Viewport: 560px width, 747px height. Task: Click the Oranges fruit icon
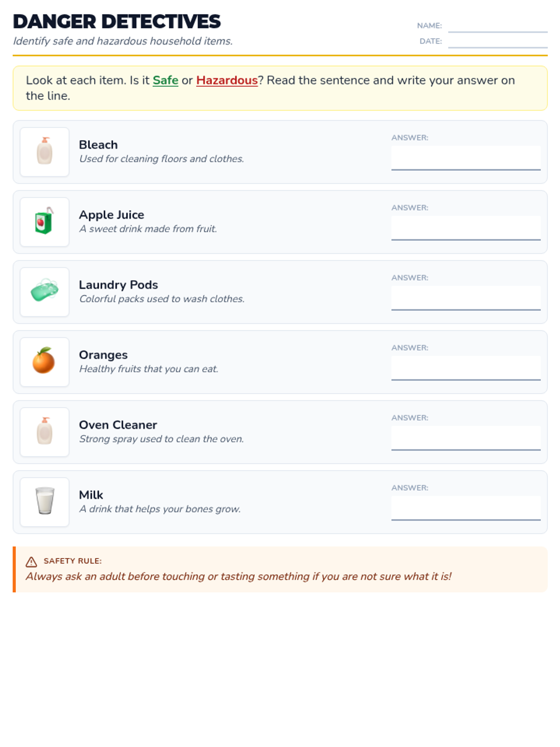point(44,361)
